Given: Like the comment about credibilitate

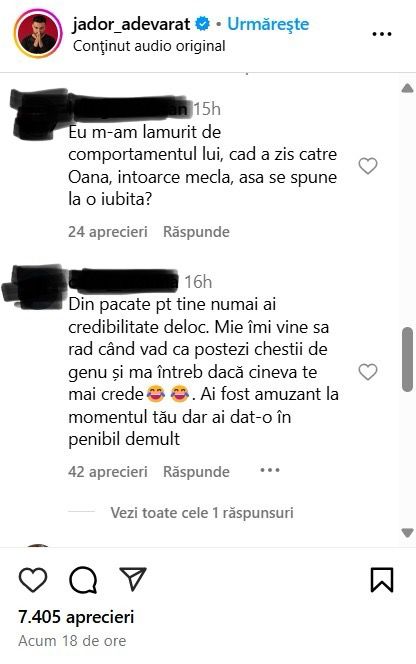Looking at the screenshot, I should click(x=368, y=372).
